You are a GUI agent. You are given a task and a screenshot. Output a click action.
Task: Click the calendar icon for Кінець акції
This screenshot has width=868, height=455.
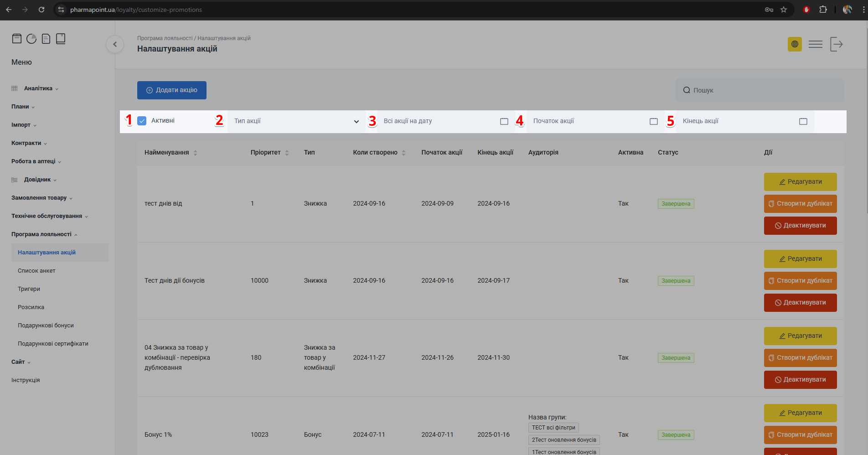pyautogui.click(x=803, y=121)
